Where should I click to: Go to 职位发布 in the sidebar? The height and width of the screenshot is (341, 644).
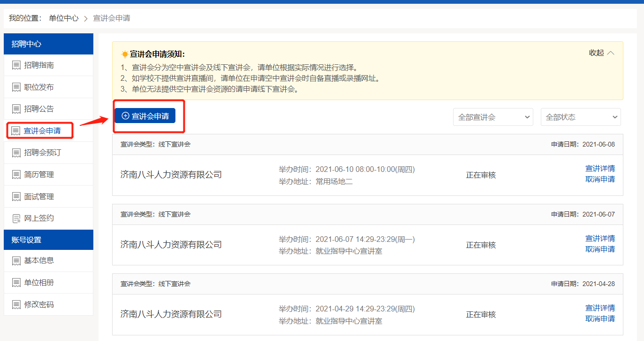coord(49,87)
